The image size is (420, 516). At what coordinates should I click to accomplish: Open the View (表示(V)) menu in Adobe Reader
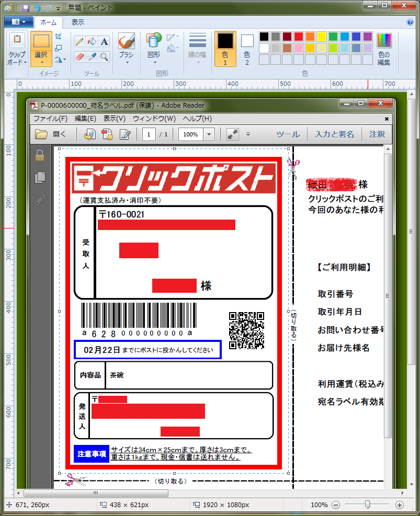pos(114,119)
